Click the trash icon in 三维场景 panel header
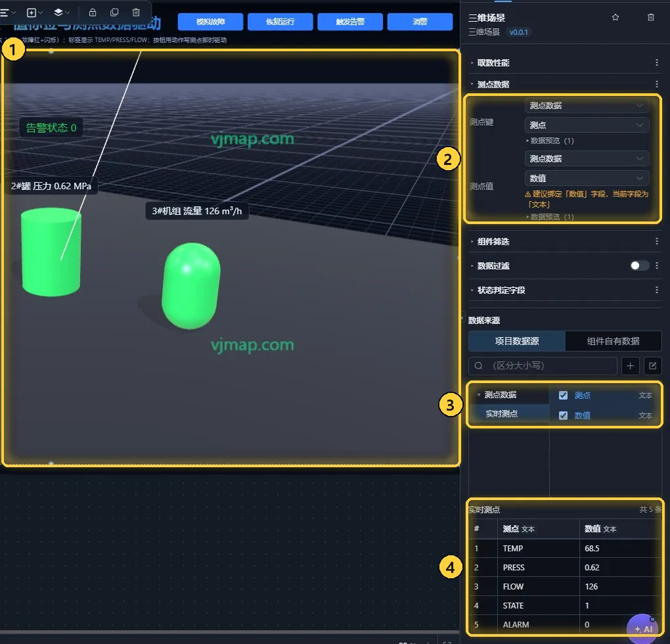Screen dimensions: 670x644 pos(651,17)
